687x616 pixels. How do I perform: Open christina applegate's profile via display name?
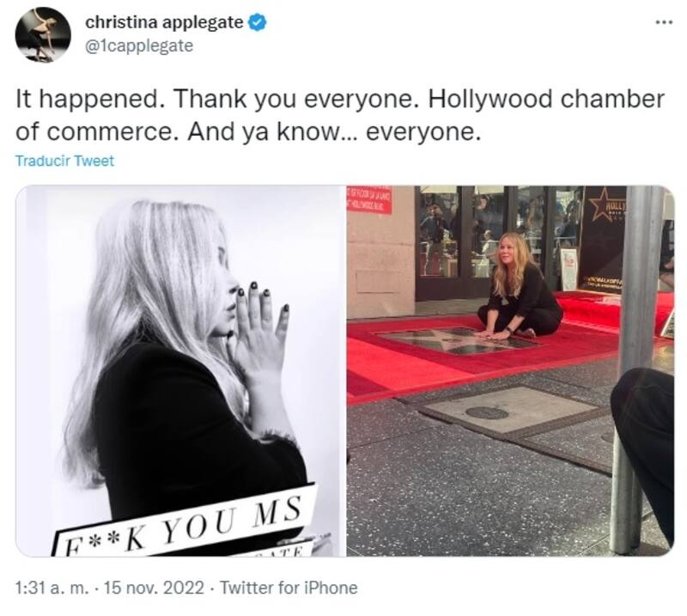164,22
